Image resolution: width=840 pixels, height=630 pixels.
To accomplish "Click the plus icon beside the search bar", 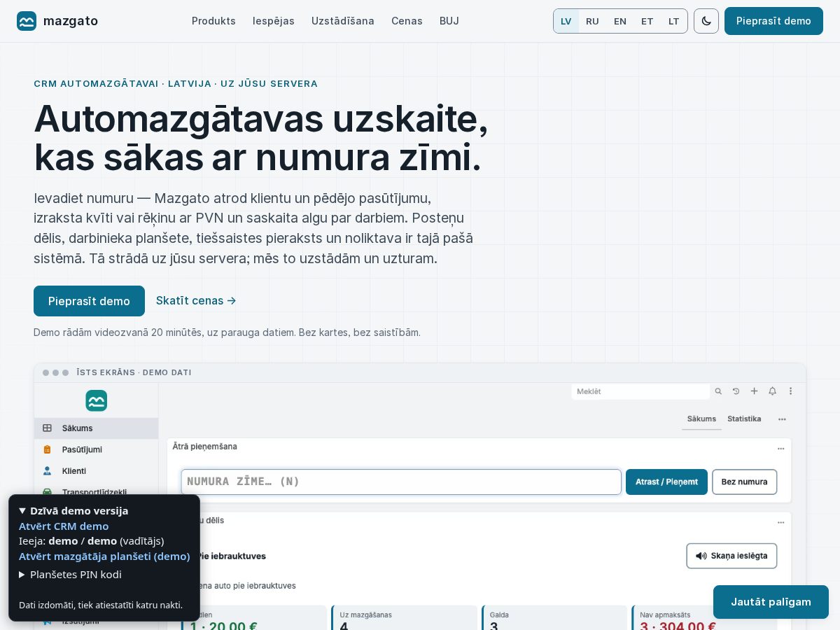I will tap(754, 391).
